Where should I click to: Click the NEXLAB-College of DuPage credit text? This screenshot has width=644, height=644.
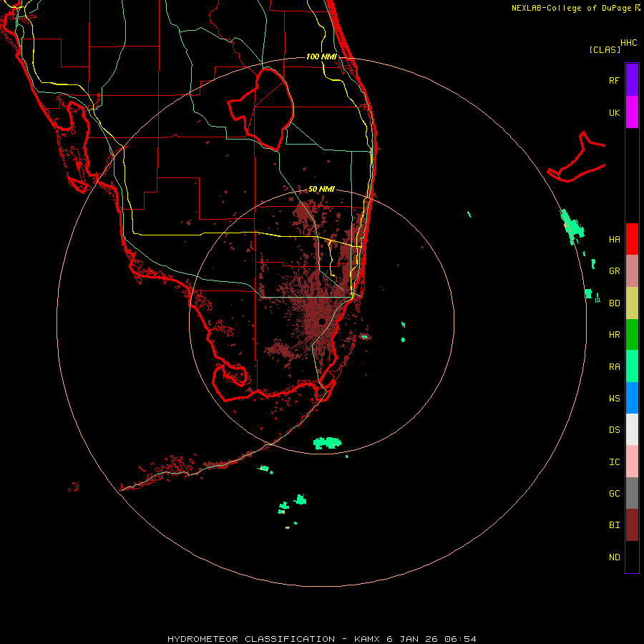(x=572, y=8)
